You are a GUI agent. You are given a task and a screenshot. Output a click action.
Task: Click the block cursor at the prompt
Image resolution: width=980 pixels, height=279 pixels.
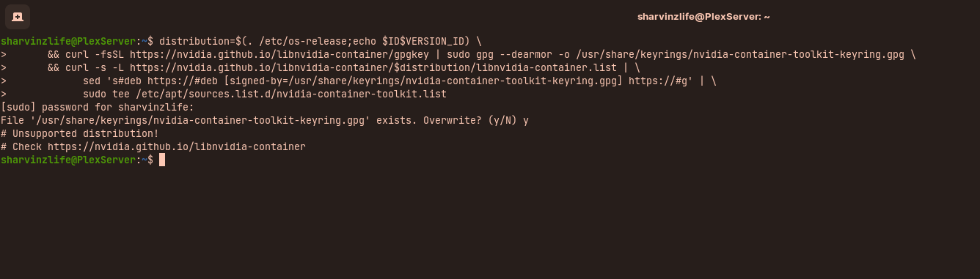click(x=162, y=160)
